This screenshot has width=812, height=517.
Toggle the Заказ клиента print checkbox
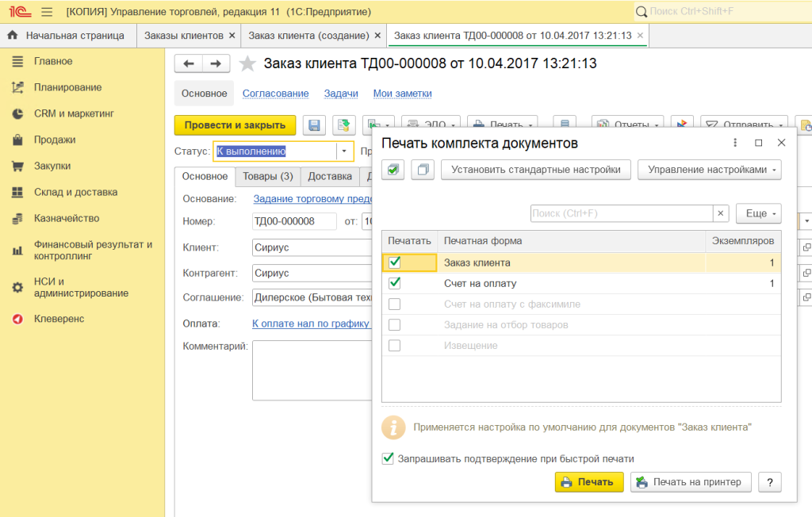click(x=395, y=262)
